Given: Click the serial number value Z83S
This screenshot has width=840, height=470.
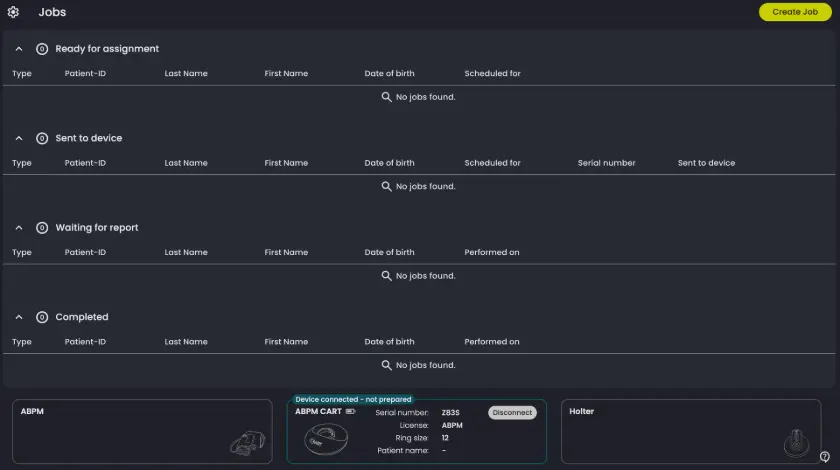Looking at the screenshot, I should point(451,413).
